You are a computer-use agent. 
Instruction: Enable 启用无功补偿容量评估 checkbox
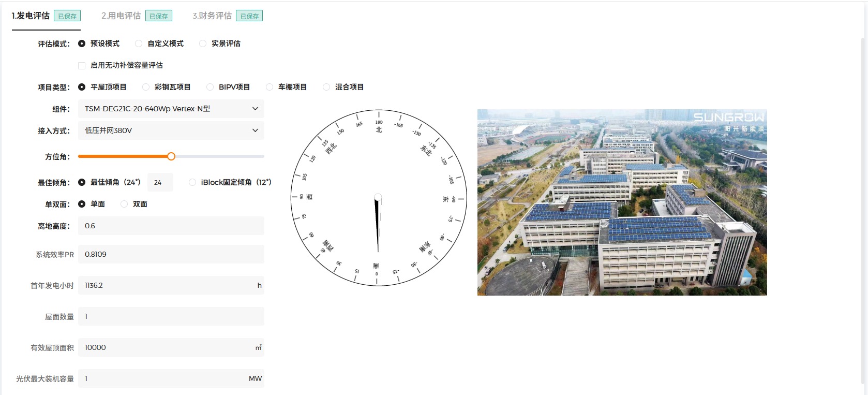coord(82,65)
